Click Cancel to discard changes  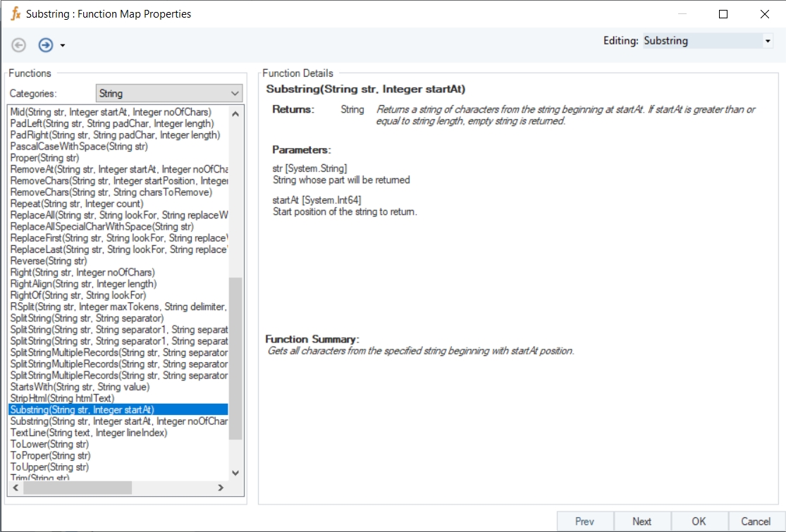[756, 521]
